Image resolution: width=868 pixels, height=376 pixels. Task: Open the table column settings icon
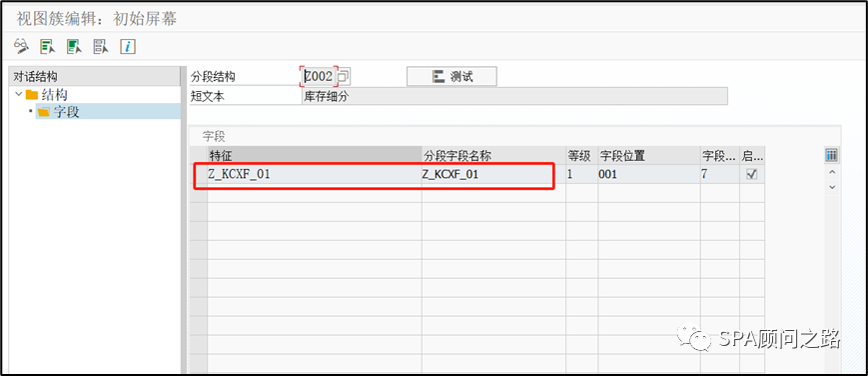(831, 155)
